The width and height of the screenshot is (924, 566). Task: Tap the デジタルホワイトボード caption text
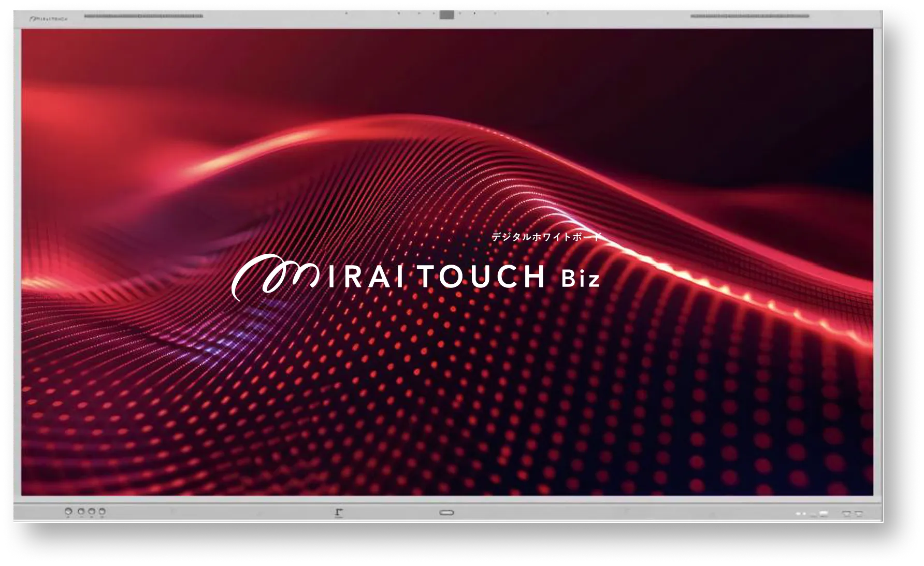(x=546, y=237)
